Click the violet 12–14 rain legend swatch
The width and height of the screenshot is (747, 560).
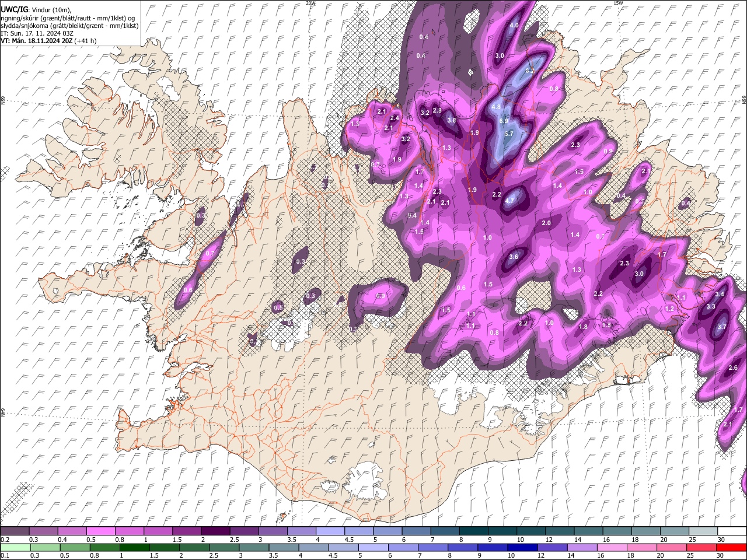pos(552,547)
